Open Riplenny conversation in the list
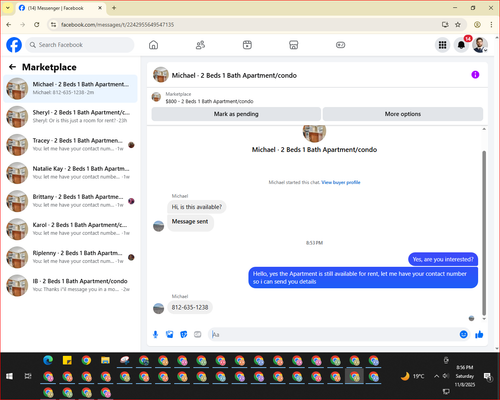The image size is (500, 400). click(70, 257)
